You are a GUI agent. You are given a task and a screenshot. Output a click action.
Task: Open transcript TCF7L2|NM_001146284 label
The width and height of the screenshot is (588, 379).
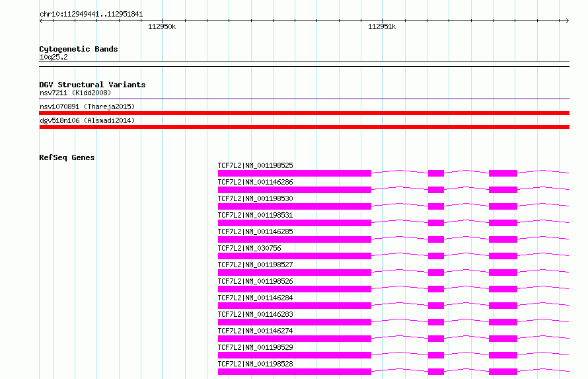[x=256, y=298]
